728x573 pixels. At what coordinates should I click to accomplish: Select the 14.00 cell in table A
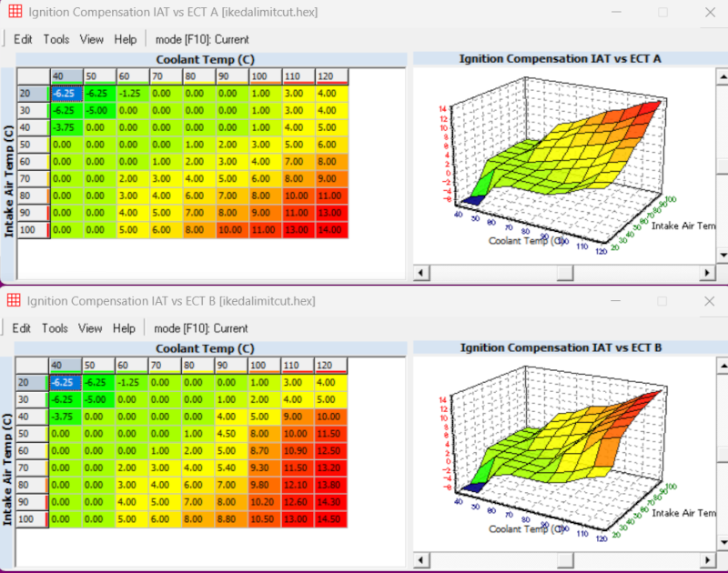328,230
